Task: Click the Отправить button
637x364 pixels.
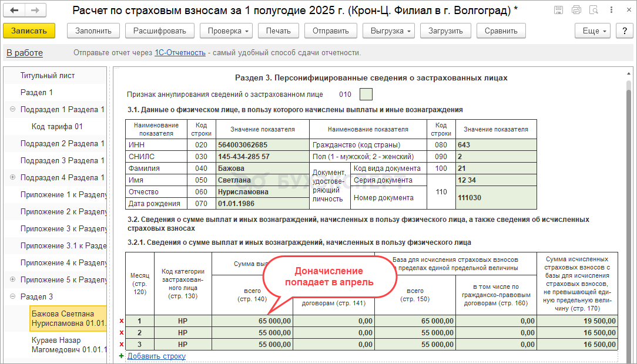Action: click(x=331, y=31)
